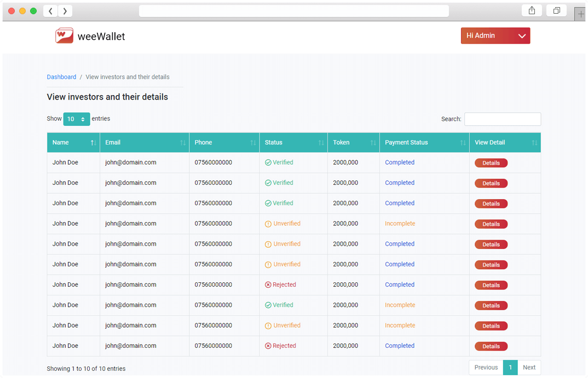Viewport: 588px width, 378px height.
Task: Open Details for the first investor row
Action: pos(491,163)
